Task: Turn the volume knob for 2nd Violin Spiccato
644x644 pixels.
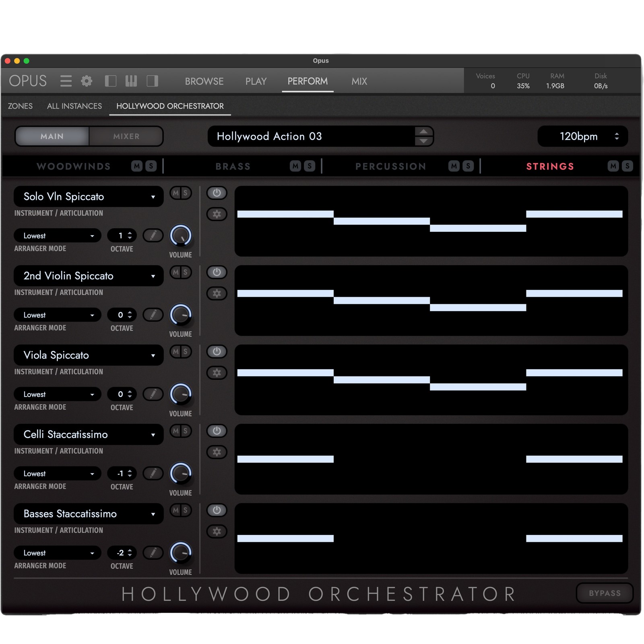Action: [x=181, y=314]
